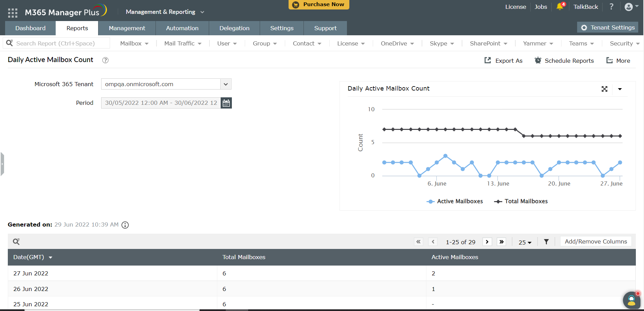Click the report help icon beside title
Image resolution: width=644 pixels, height=311 pixels.
point(106,60)
